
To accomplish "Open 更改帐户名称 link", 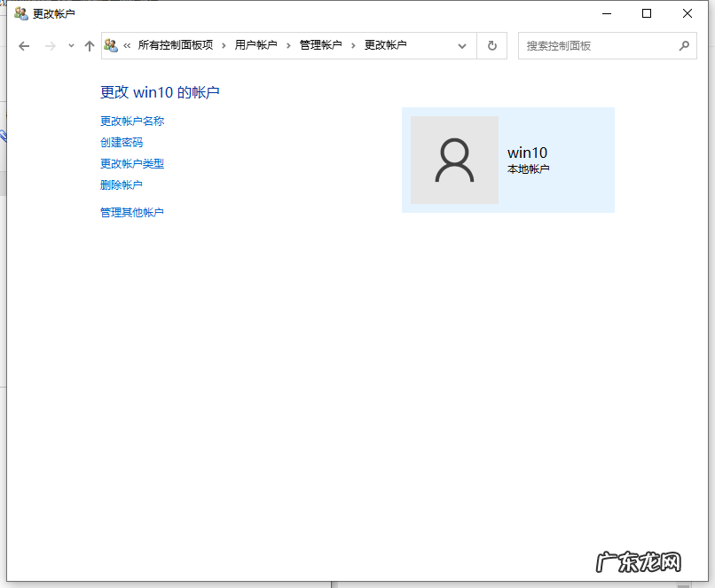I will [131, 121].
